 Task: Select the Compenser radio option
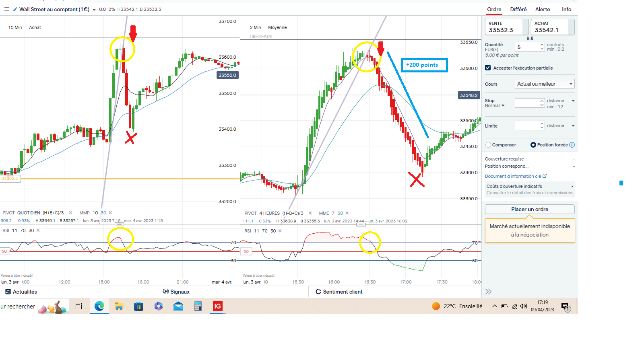(488, 145)
